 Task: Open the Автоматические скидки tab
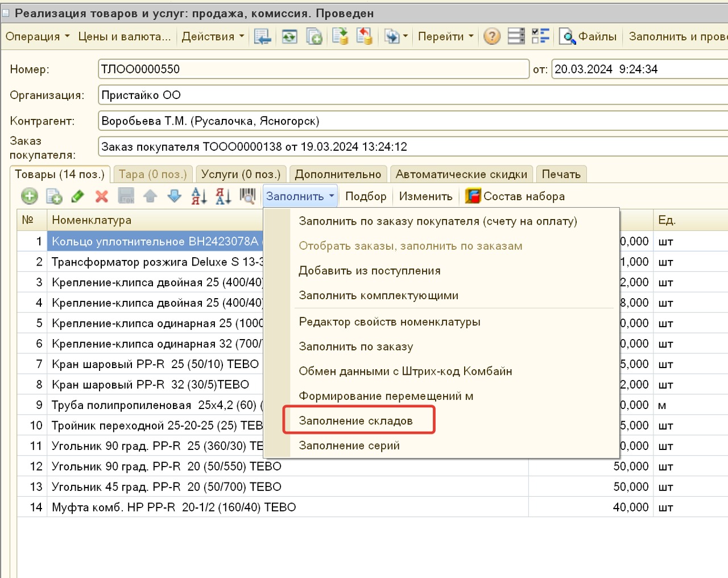click(461, 174)
